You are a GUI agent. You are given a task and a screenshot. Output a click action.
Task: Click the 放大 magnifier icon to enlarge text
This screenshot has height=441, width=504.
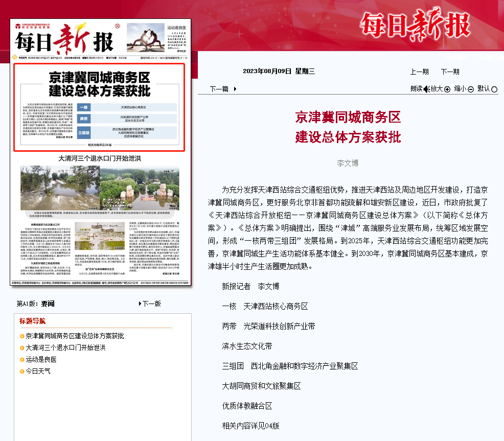[x=447, y=89]
